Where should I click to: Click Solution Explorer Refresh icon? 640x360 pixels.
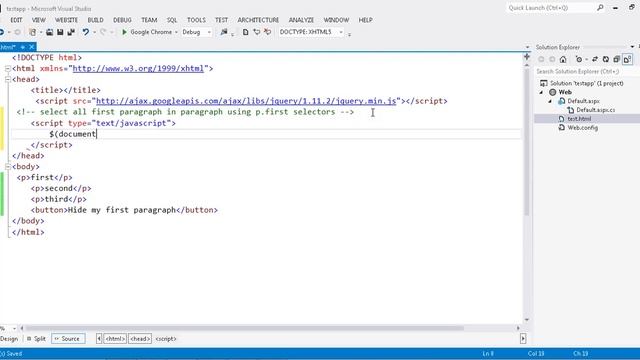click(606, 60)
